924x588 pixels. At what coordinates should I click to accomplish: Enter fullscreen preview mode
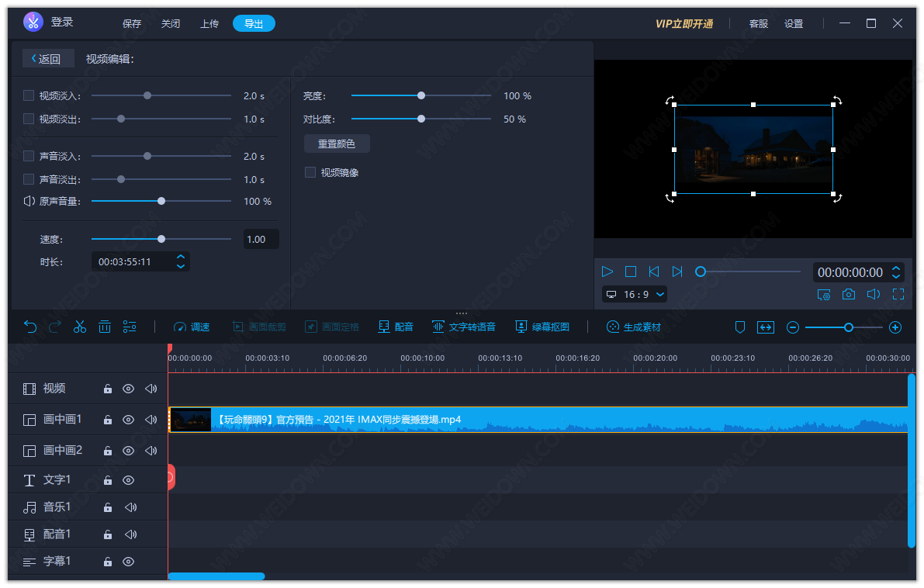pos(898,294)
